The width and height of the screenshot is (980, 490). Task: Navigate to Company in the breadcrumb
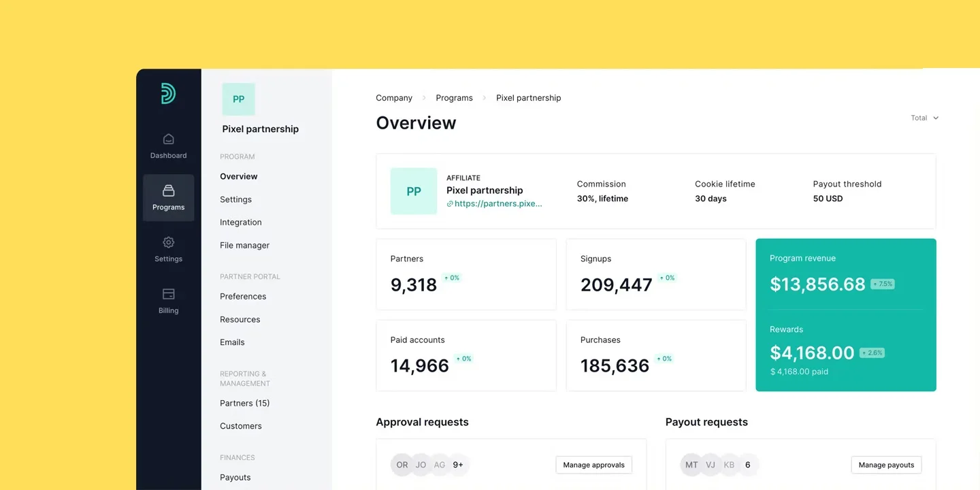tap(394, 98)
